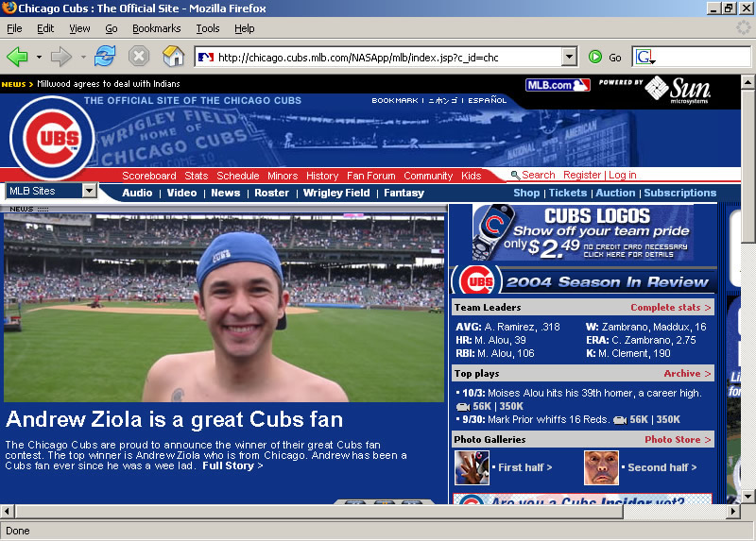Click the vertical scrollbar down arrow
756x541 pixels.
(x=747, y=496)
